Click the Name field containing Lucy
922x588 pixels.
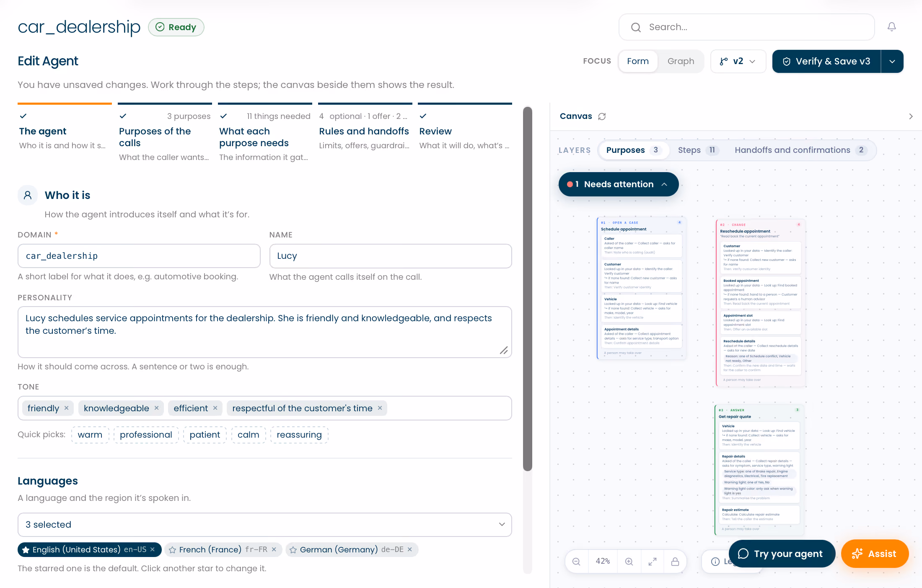click(390, 256)
